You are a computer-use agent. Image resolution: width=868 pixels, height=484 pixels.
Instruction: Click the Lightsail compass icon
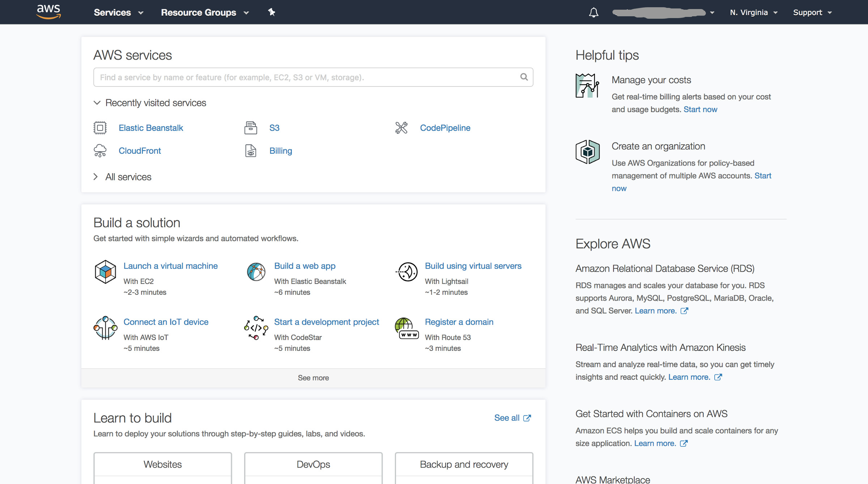[407, 272]
